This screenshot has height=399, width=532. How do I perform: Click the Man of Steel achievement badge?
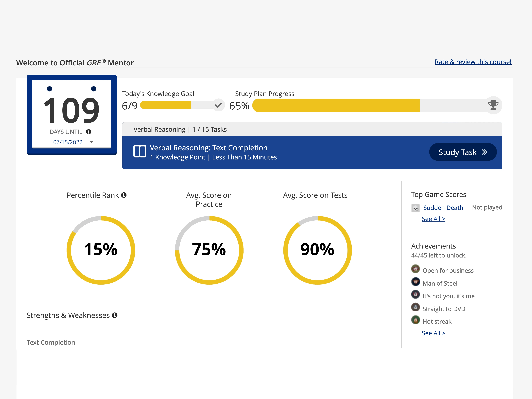[x=415, y=282]
